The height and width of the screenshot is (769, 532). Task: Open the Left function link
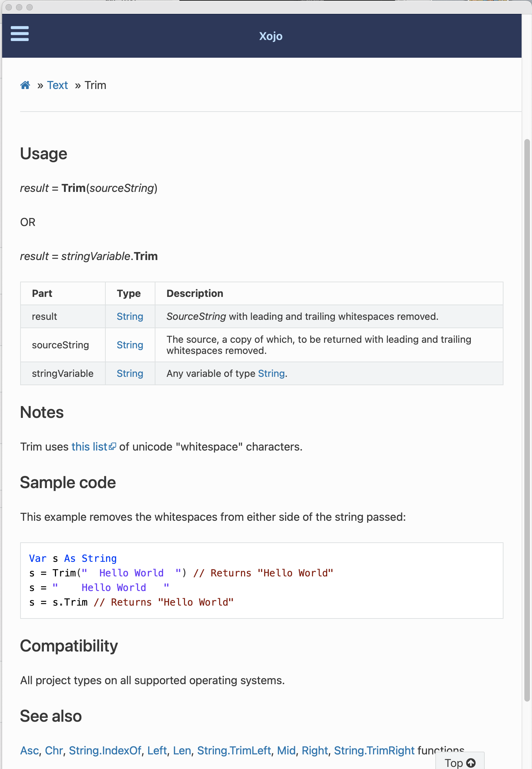(157, 750)
